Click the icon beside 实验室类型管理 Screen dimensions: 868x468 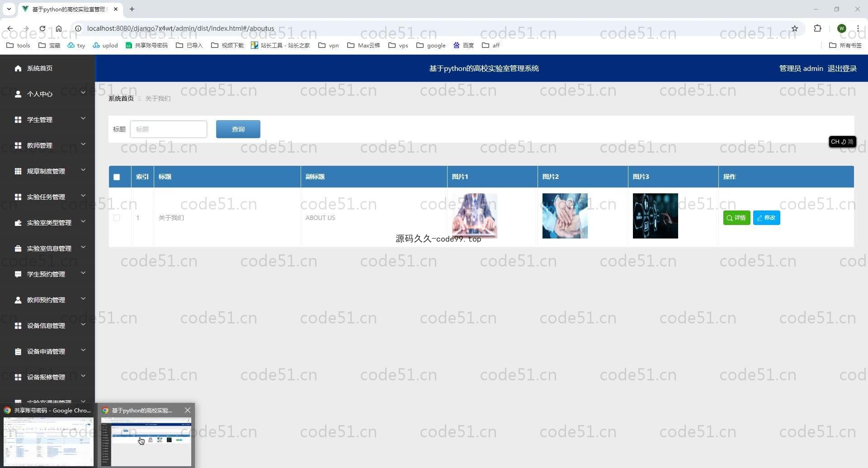pos(18,223)
